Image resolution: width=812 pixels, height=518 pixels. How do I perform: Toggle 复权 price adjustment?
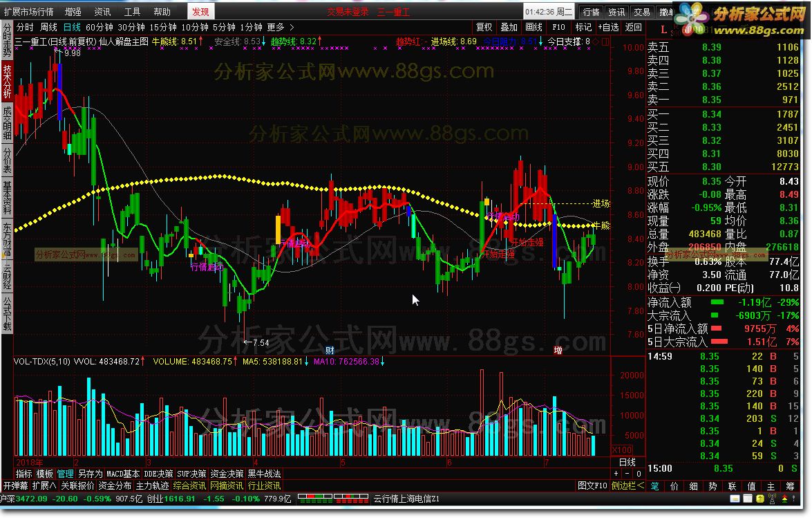pyautogui.click(x=484, y=27)
